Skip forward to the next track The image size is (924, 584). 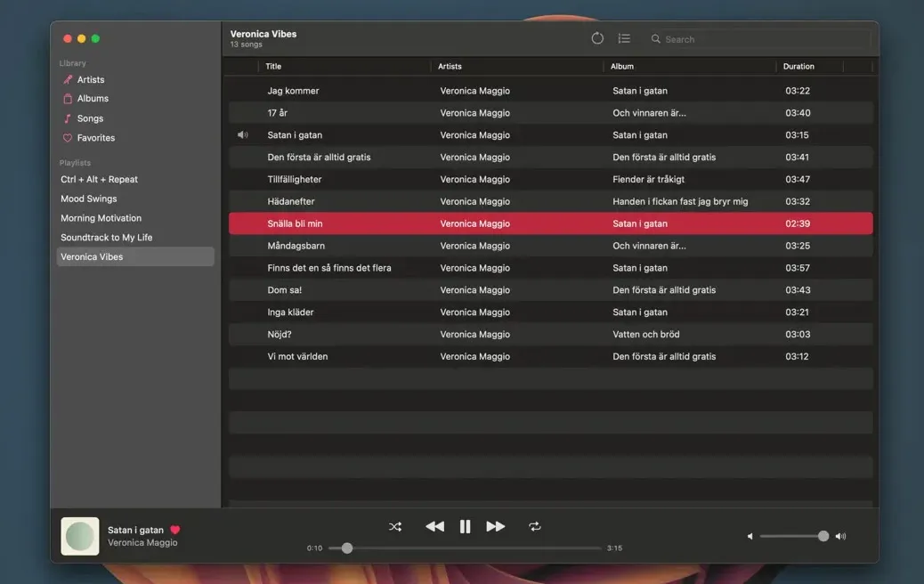[x=496, y=527]
